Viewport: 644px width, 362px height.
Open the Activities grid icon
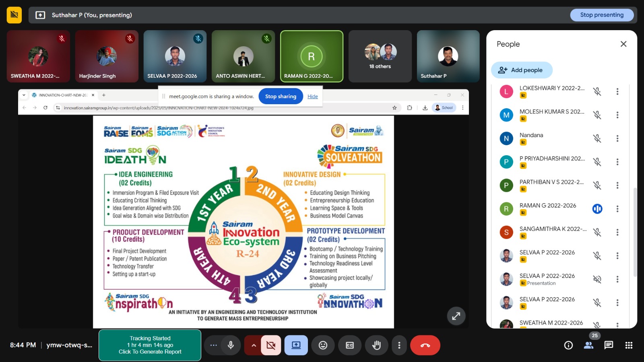(629, 345)
